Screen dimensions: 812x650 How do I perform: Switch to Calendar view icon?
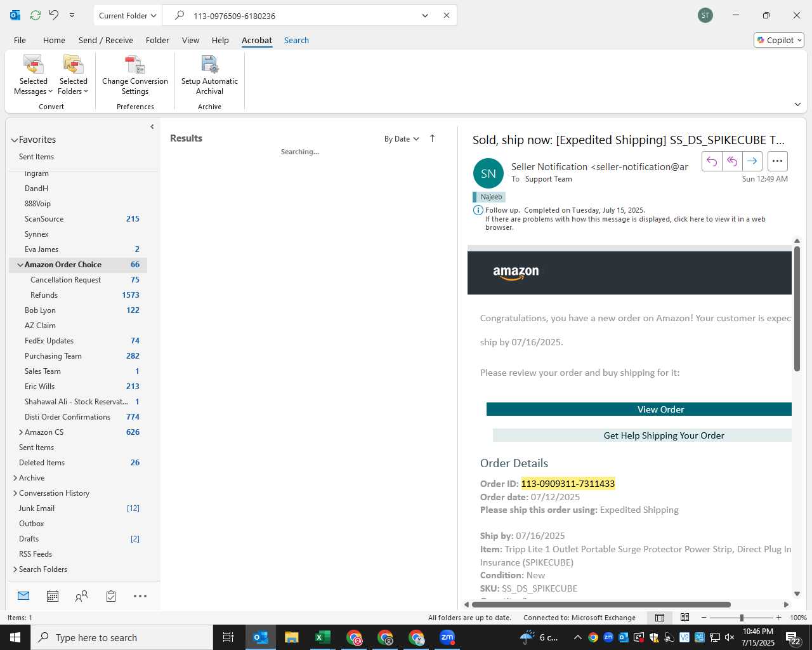point(53,596)
